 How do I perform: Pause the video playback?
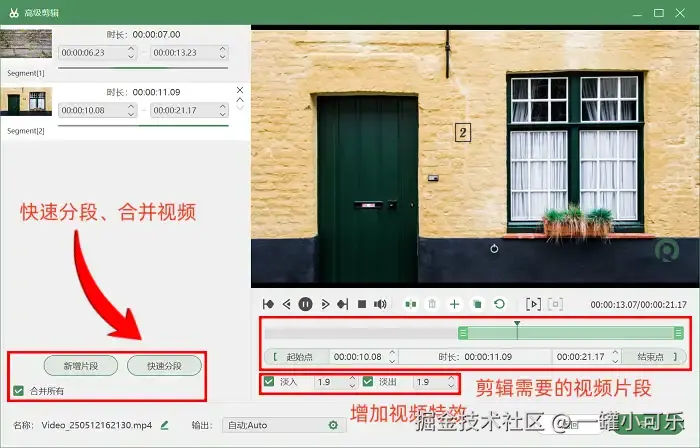point(305,304)
